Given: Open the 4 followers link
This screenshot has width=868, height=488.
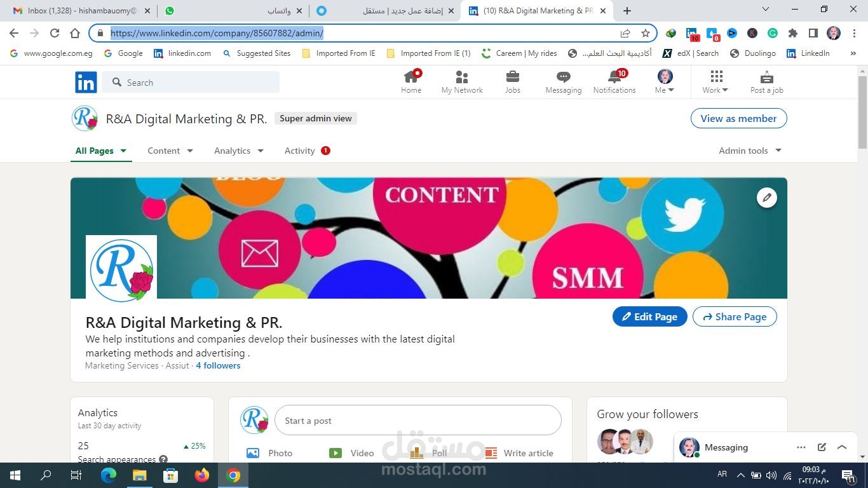Looking at the screenshot, I should [218, 365].
